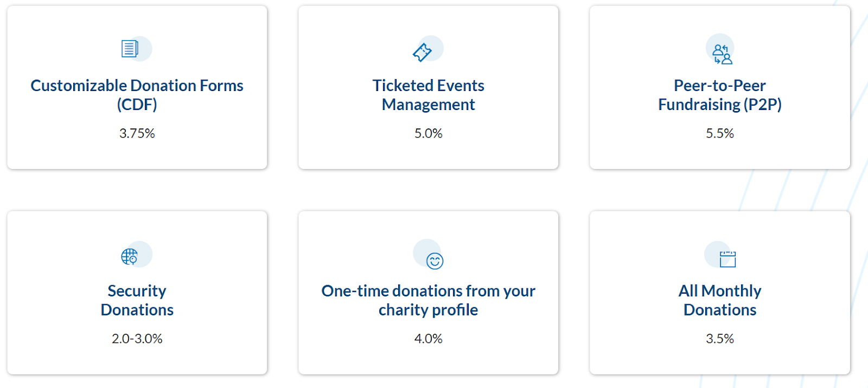Click the 4.0% one-time donations rate
This screenshot has height=388, width=868.
[x=428, y=339]
